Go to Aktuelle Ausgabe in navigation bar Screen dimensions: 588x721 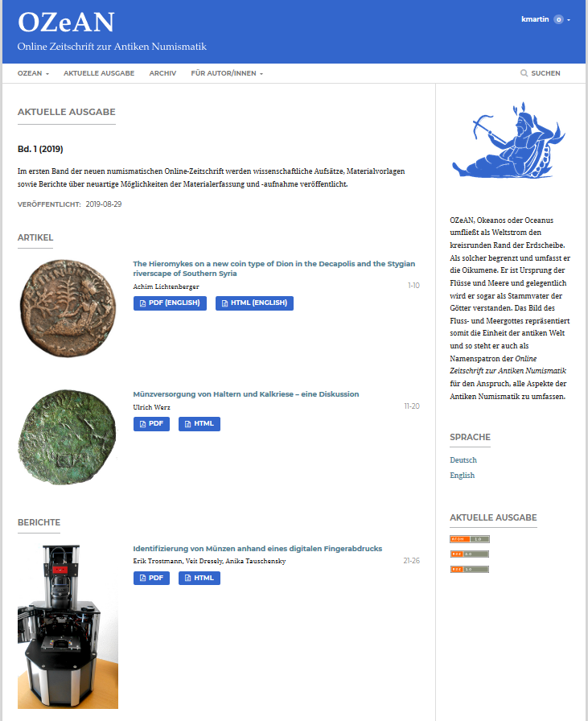click(99, 73)
